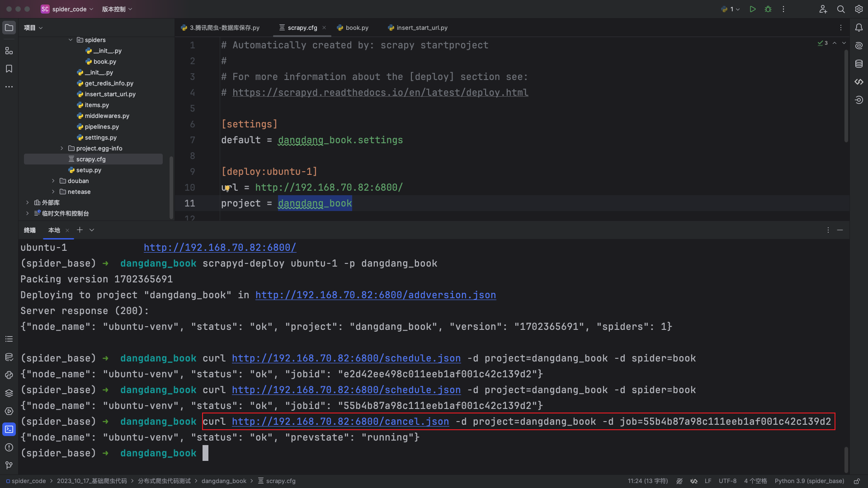Open the Structure tool window icon
Screen dimensions: 868x488
pos(9,51)
